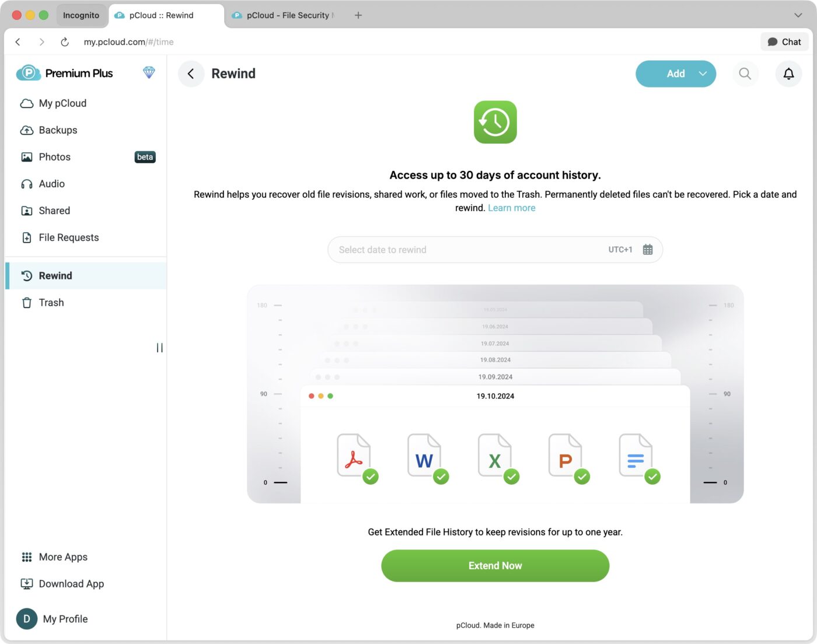Click the calendar icon in date field
The width and height of the screenshot is (817, 644).
648,250
